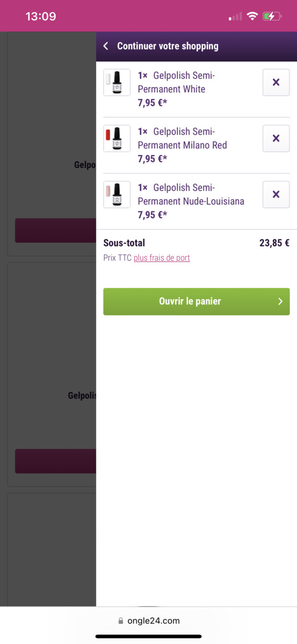Open Gelpolish Semi-Permanent White product name
Screen dimensions: 297x644
pos(176,82)
